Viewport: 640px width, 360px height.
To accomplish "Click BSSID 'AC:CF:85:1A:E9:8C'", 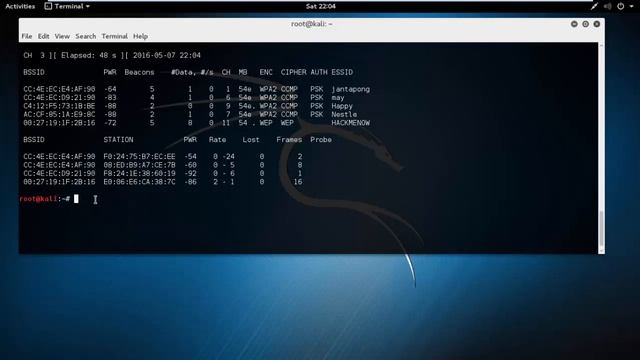I will tap(59, 114).
